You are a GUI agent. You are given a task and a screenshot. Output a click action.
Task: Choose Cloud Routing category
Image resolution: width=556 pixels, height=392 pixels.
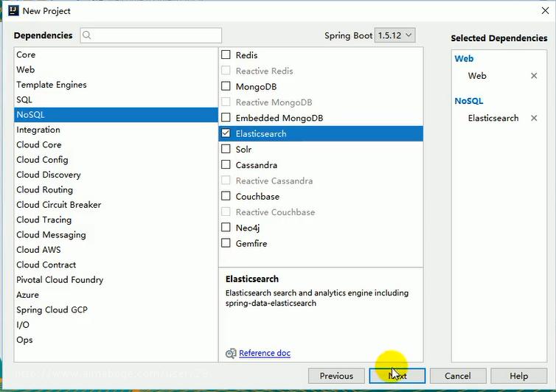116,189
